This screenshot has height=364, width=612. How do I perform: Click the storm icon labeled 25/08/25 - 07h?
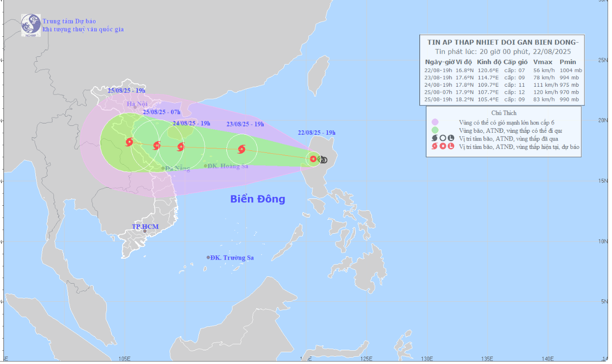[x=157, y=145]
